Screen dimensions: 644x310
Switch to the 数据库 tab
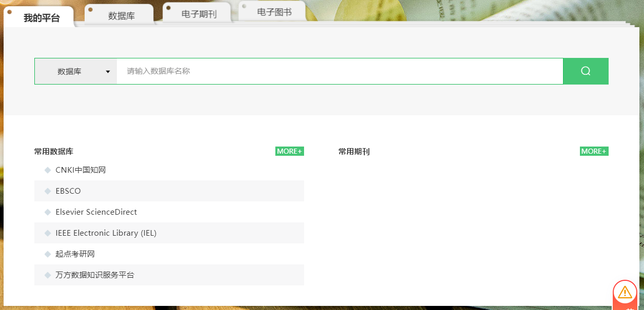point(121,16)
